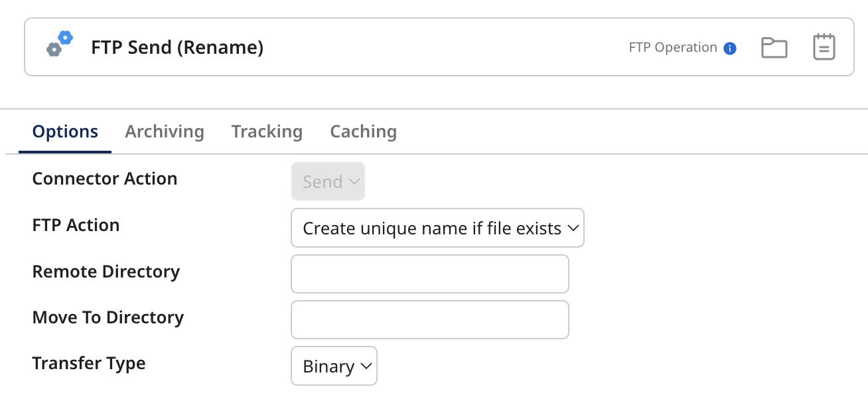Click the disabled Connector Action Send dropdown
This screenshot has width=868, height=405.
pos(328,181)
